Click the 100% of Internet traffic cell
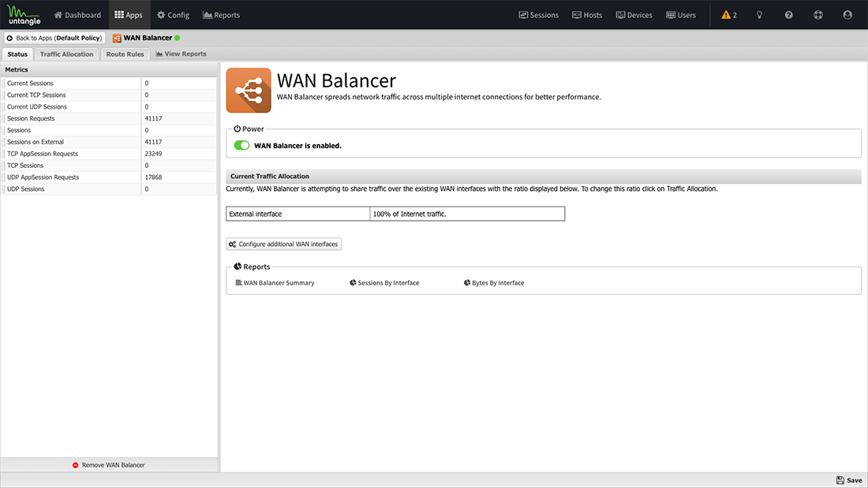Screen dimensions: 868x488 click(x=467, y=214)
